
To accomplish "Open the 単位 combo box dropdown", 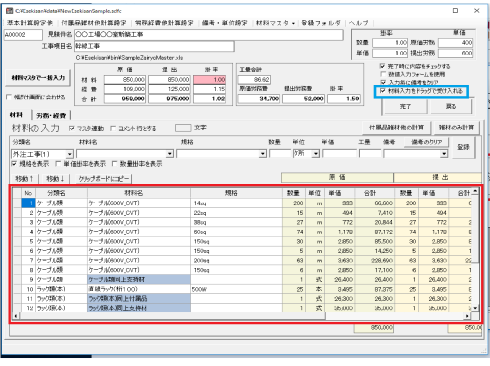I will [x=316, y=154].
